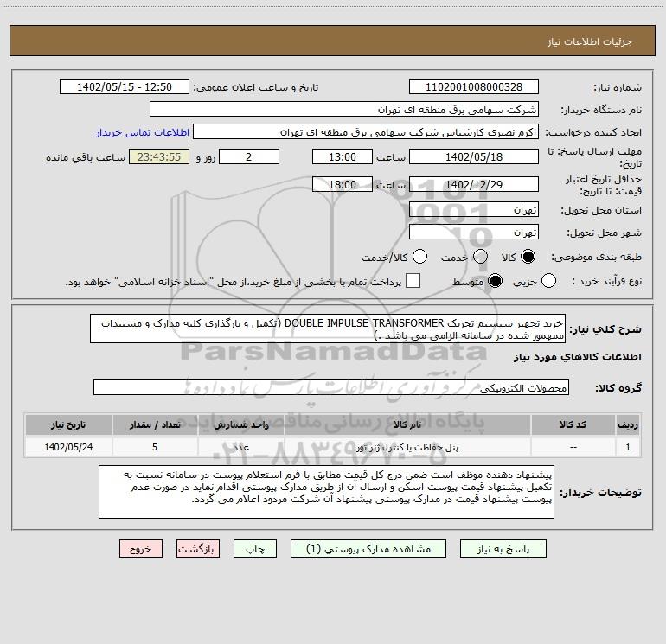This screenshot has height=644, width=666.
Task: Click the remaining time field 23:43:55
Action: coord(159,156)
